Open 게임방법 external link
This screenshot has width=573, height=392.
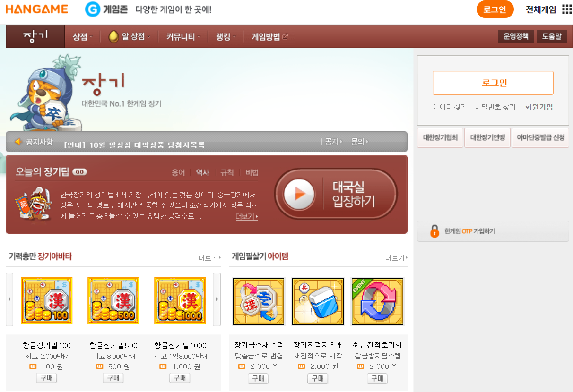(x=269, y=37)
